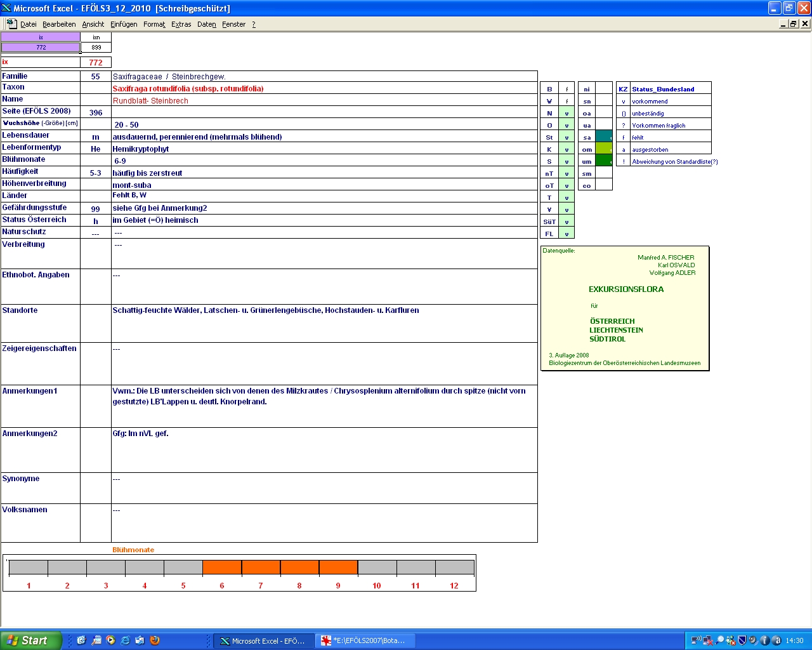Select the status cell for Bundesland SüT
This screenshot has width=812, height=650.
[566, 222]
